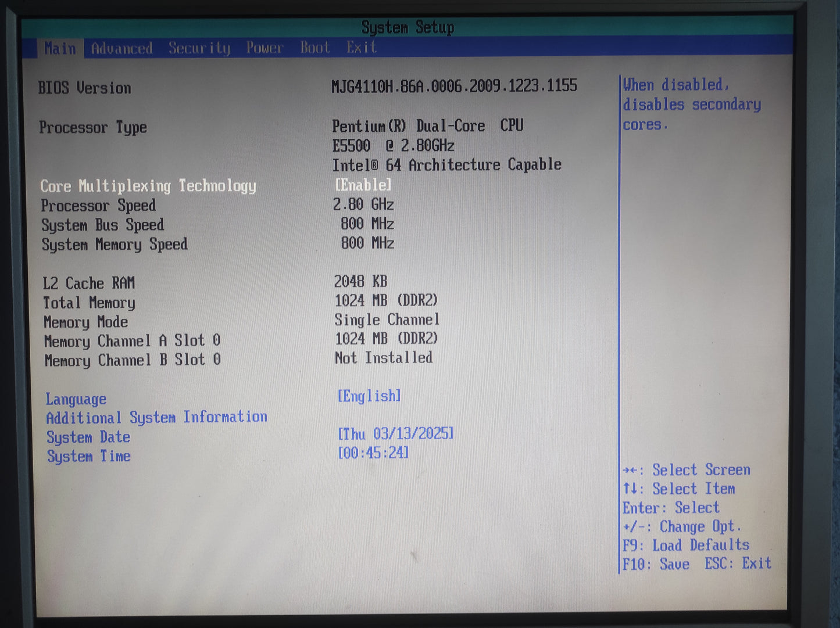Open Additional System Information

click(156, 418)
